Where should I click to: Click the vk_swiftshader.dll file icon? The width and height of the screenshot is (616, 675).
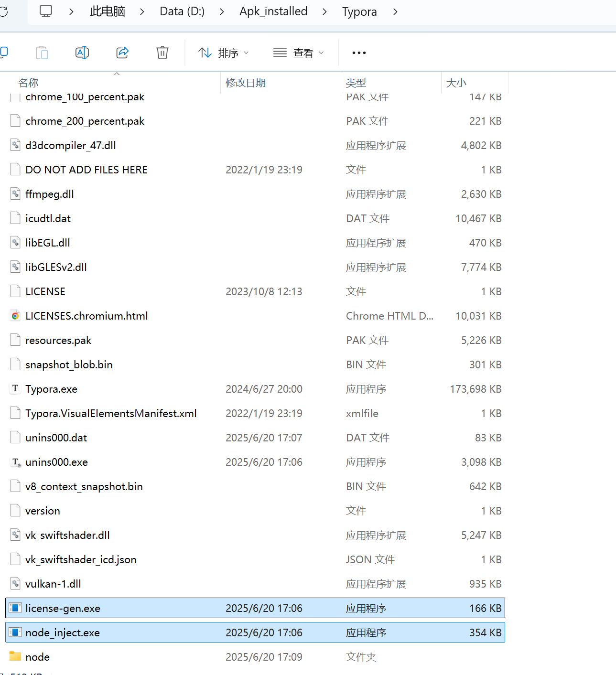coord(15,535)
